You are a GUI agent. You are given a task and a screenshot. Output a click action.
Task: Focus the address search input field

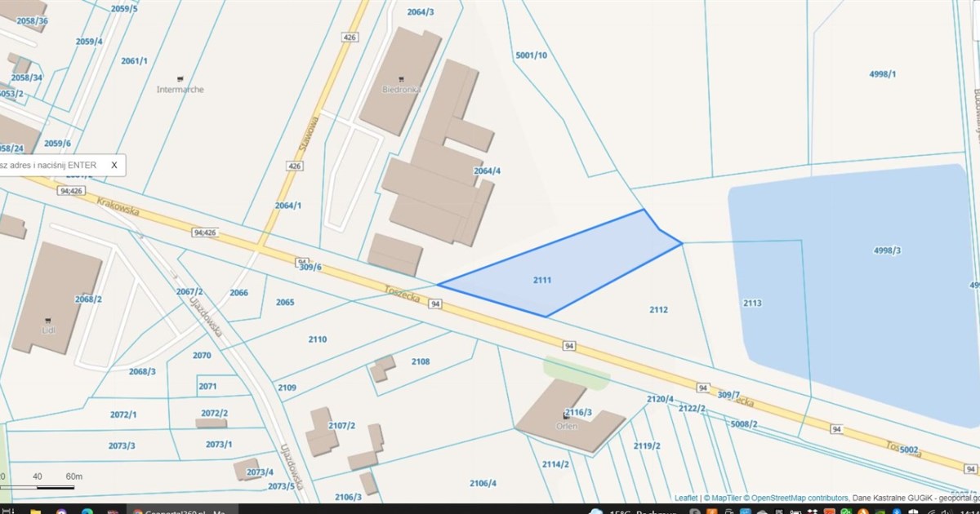pos(49,165)
